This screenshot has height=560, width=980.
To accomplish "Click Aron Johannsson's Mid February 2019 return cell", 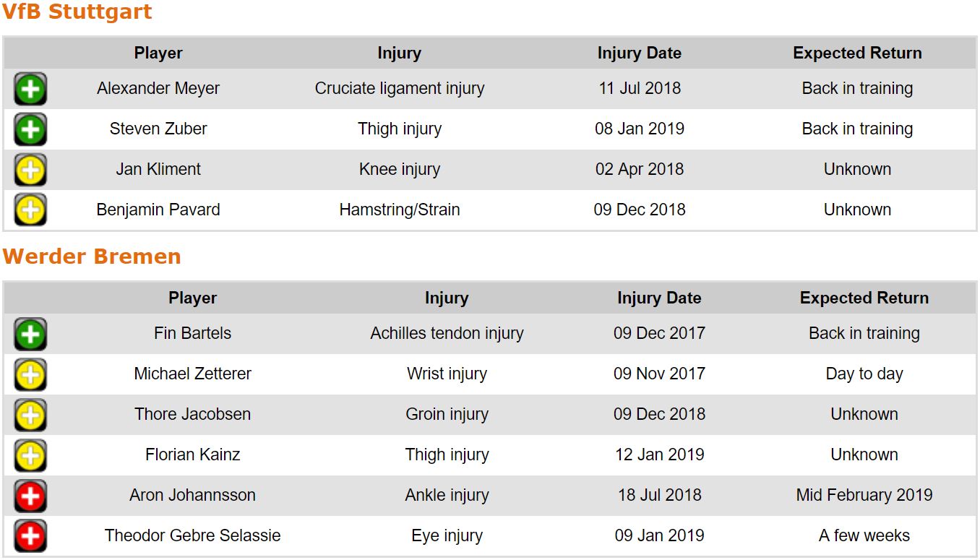I will [864, 496].
